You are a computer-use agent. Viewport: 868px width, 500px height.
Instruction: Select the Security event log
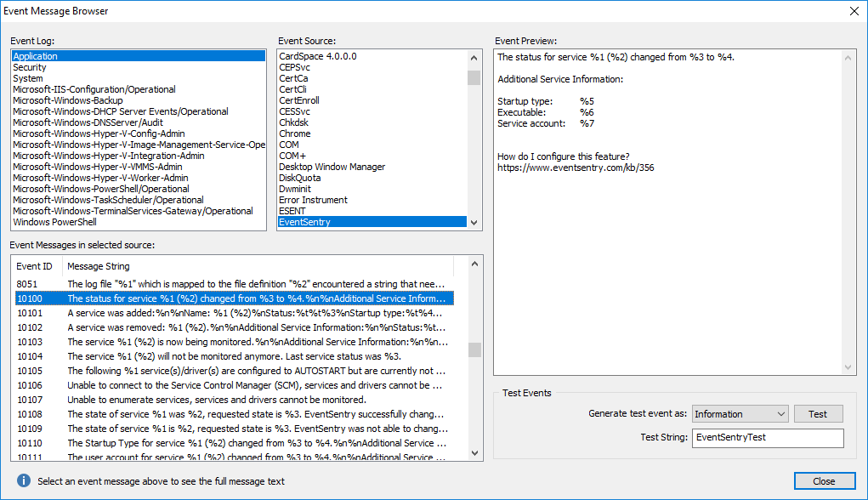pos(138,67)
